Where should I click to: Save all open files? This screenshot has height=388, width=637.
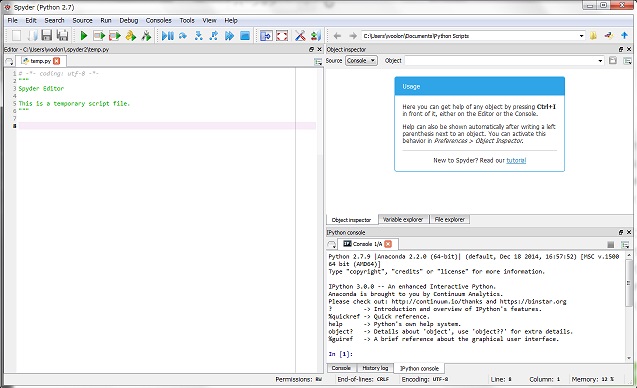[x=62, y=36]
